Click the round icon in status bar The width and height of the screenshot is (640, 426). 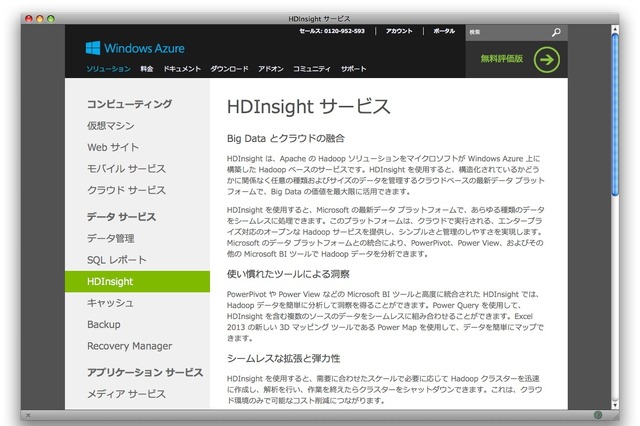(x=598, y=415)
